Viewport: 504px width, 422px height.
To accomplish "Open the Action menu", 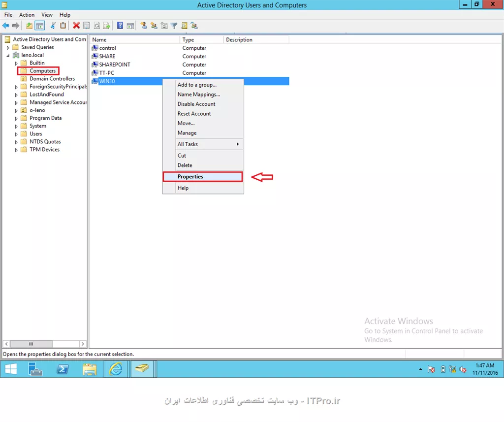I will [x=27, y=15].
